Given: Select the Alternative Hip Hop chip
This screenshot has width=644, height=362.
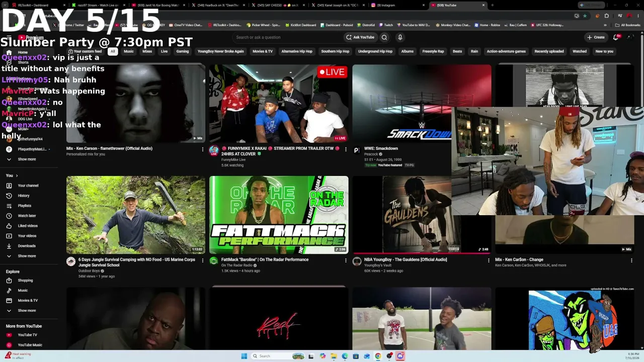Looking at the screenshot, I should 297,51.
